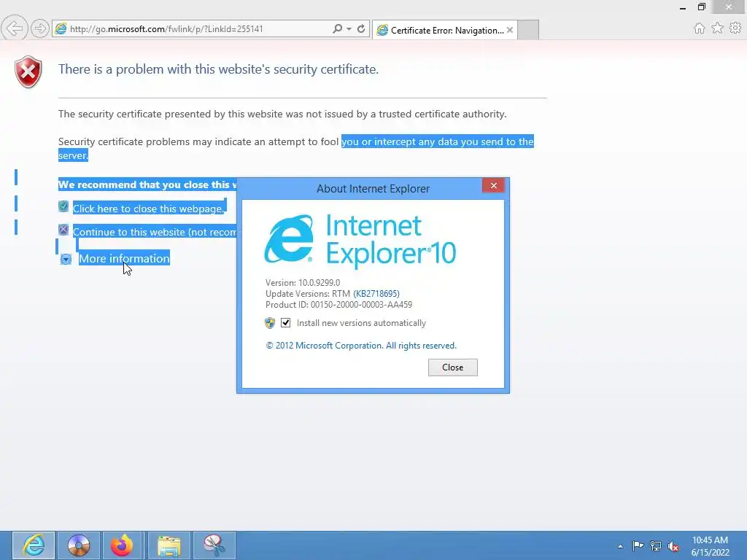The height and width of the screenshot is (560, 747).
Task: Restore down the Internet Explorer window
Action: coord(701,7)
